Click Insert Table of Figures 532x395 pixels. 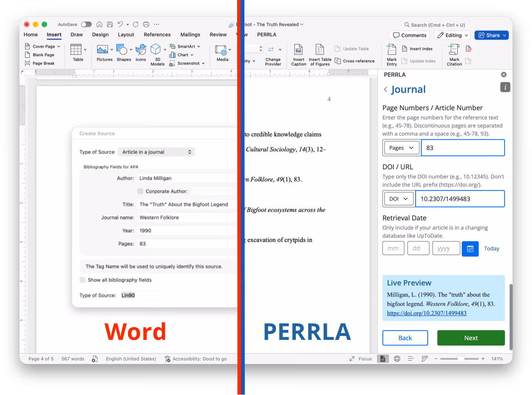(320, 55)
